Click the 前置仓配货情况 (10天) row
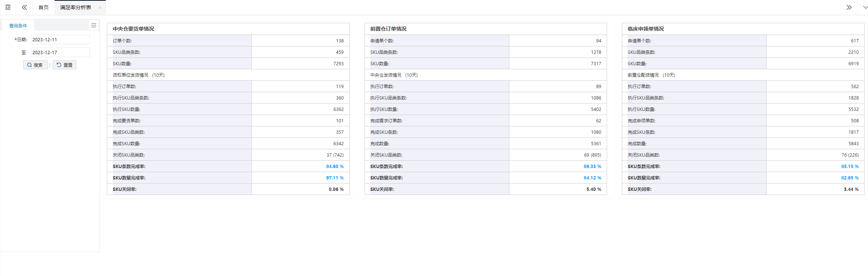 point(743,75)
